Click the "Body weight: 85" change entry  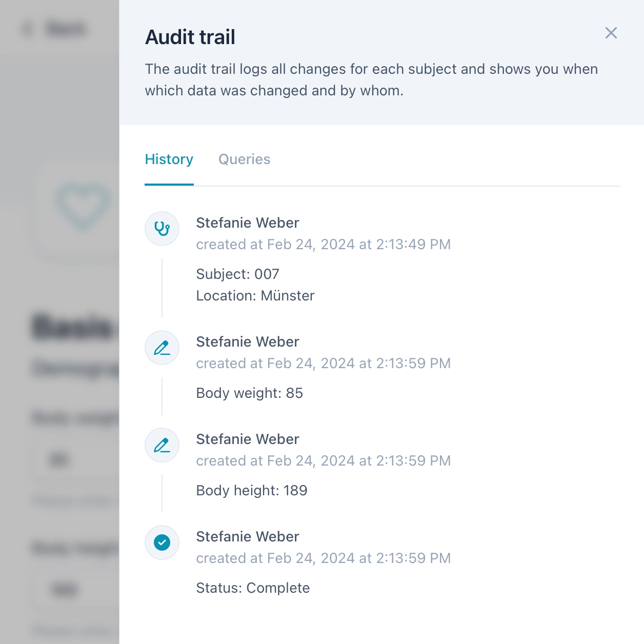[x=249, y=393]
